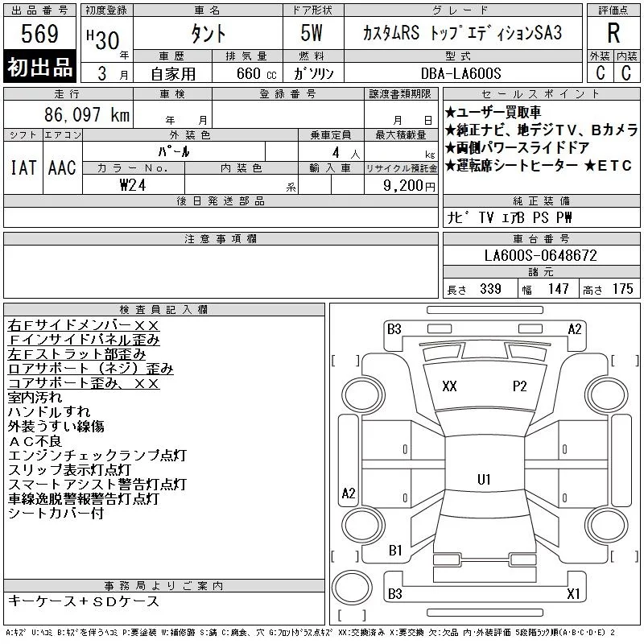Click the note 左Fストラット部歪み
644x644 pixels.
[x=76, y=354]
